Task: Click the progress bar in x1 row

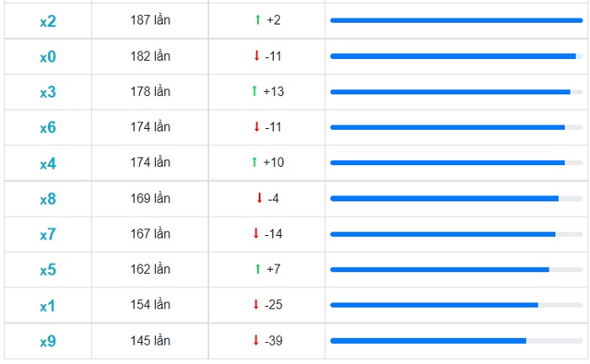Action: tap(457, 305)
